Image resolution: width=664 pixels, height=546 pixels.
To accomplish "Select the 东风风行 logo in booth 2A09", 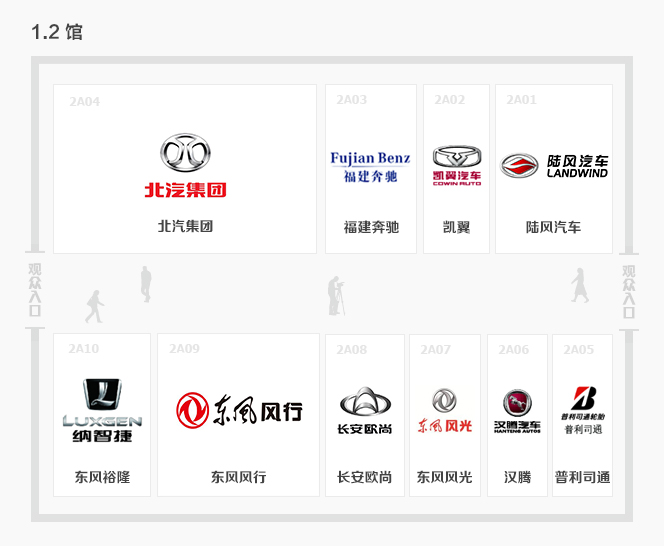I will (239, 410).
